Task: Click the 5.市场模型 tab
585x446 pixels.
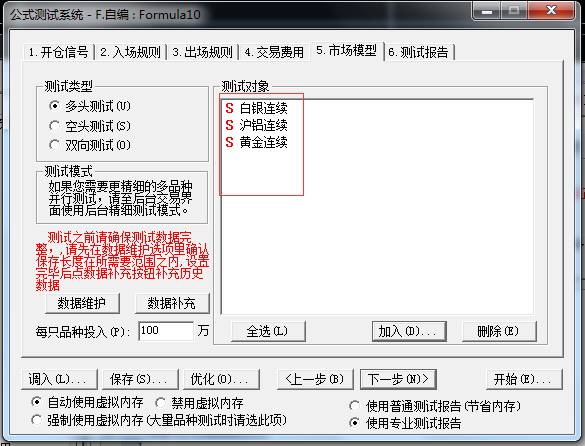Action: pos(347,50)
